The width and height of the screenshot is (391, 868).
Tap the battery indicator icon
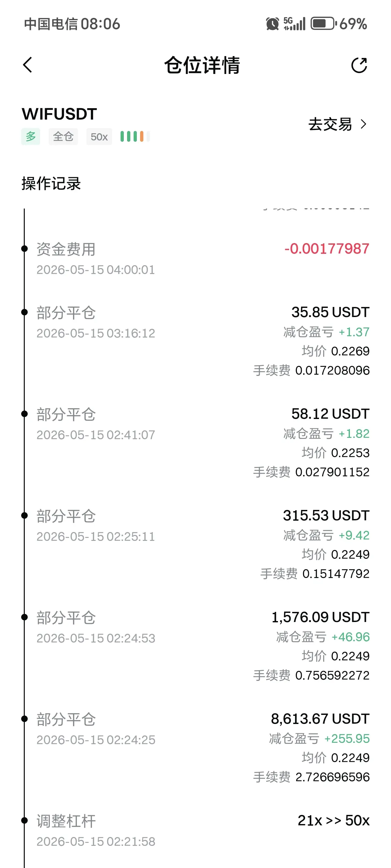(324, 24)
